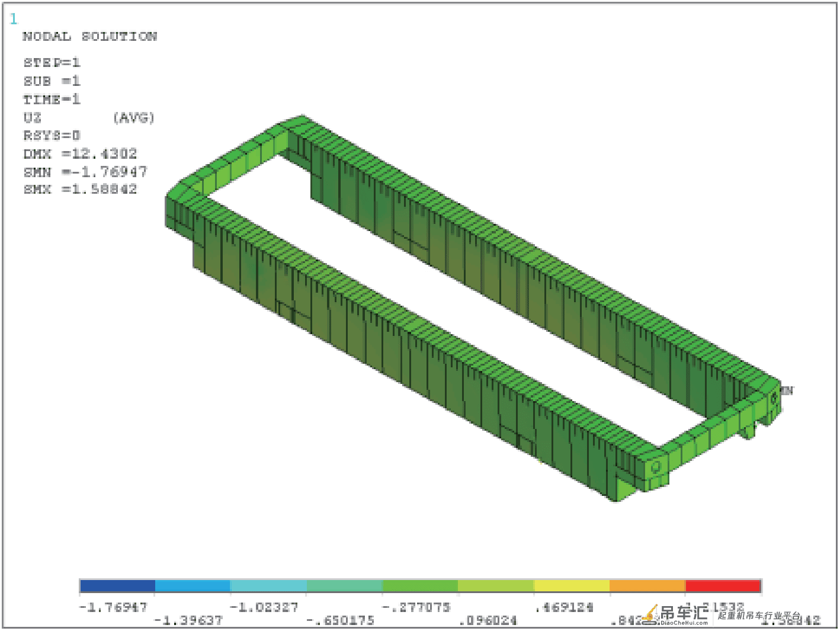Click the SMX =1.58842 value

tap(80, 189)
